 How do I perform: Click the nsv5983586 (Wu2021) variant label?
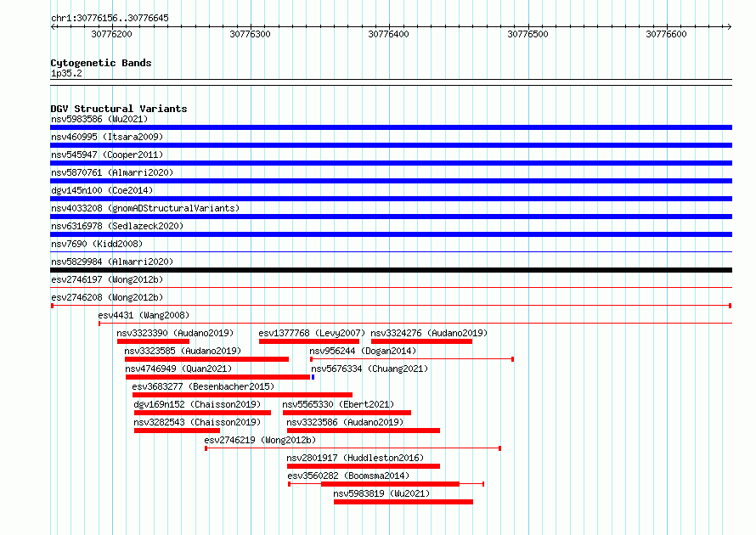tap(99, 119)
